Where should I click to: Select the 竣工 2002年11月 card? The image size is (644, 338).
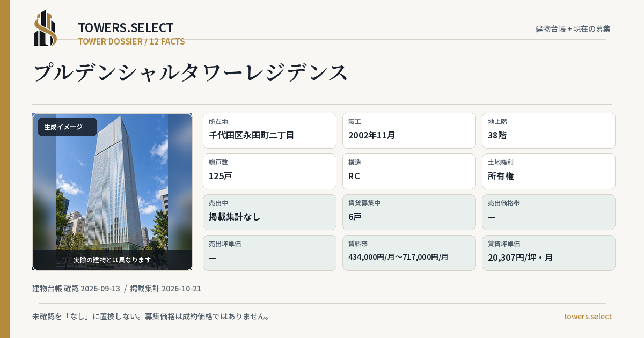(409, 130)
